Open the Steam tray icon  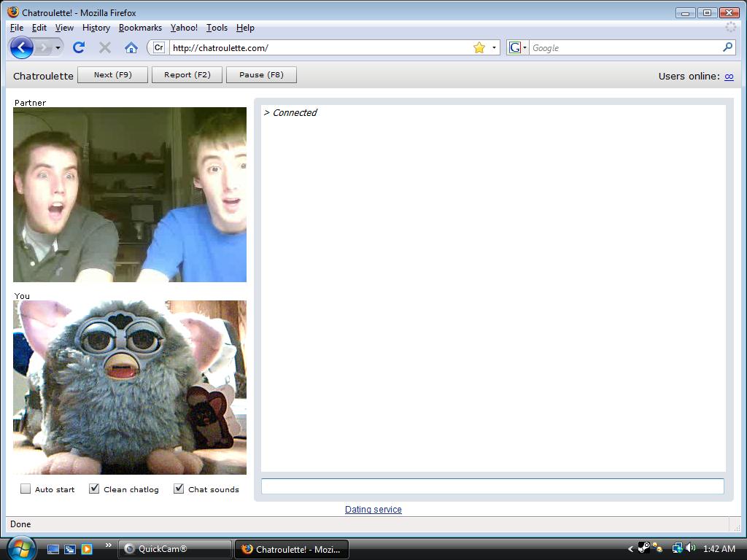(643, 548)
